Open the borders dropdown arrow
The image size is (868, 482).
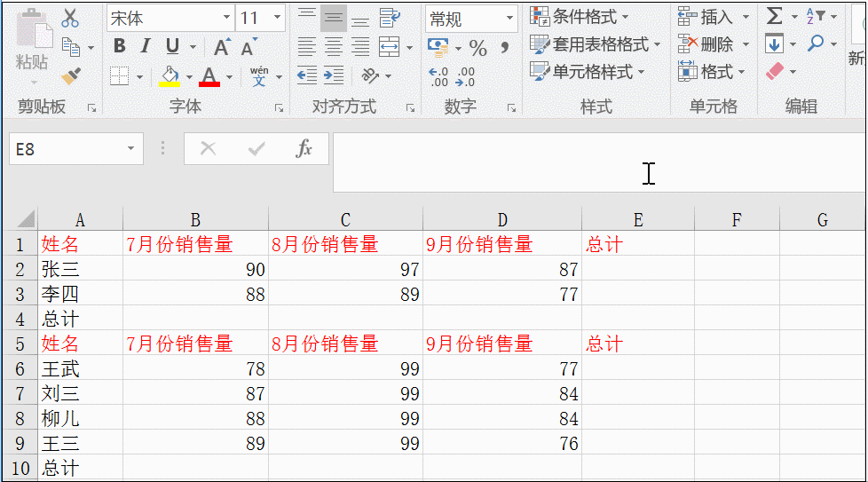139,77
